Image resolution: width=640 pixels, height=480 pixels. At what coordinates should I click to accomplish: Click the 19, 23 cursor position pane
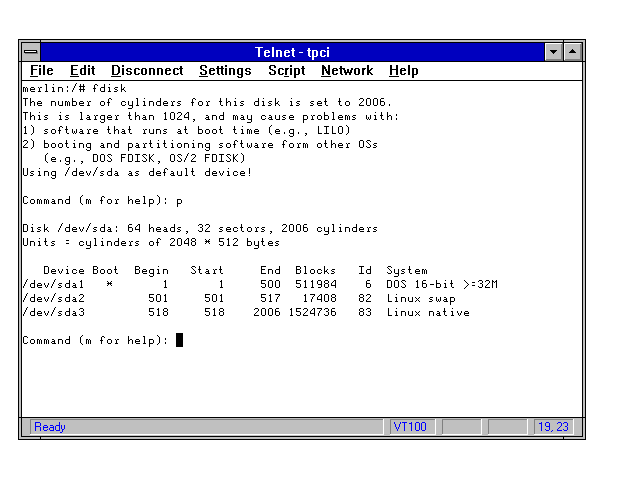click(x=553, y=427)
